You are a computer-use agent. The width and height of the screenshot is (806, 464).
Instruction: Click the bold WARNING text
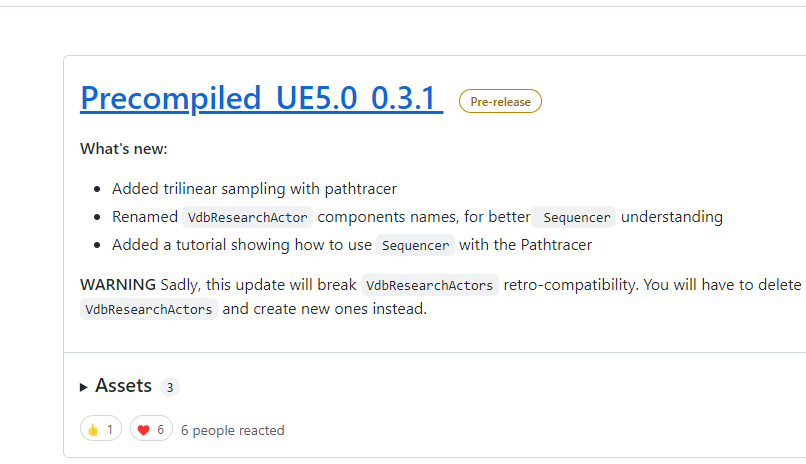pos(118,285)
